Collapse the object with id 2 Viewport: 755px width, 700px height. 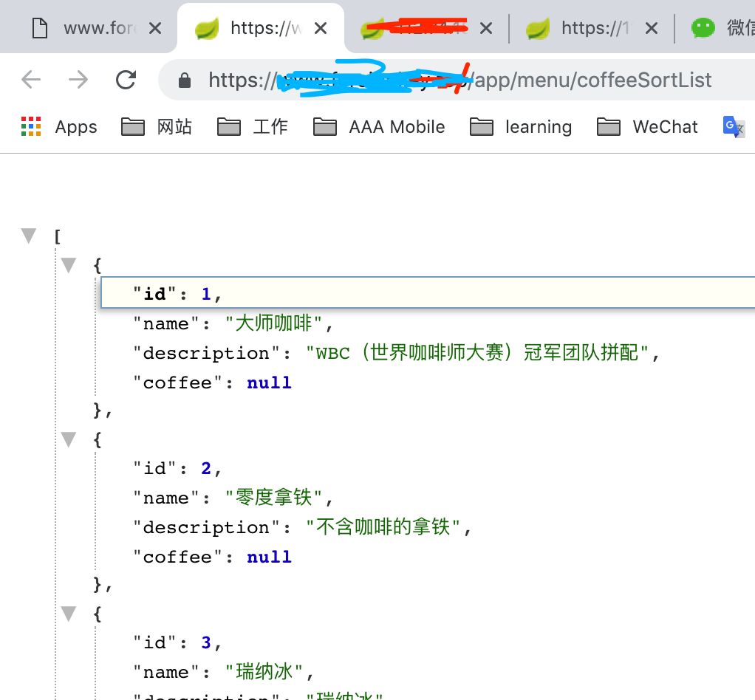pyautogui.click(x=69, y=439)
